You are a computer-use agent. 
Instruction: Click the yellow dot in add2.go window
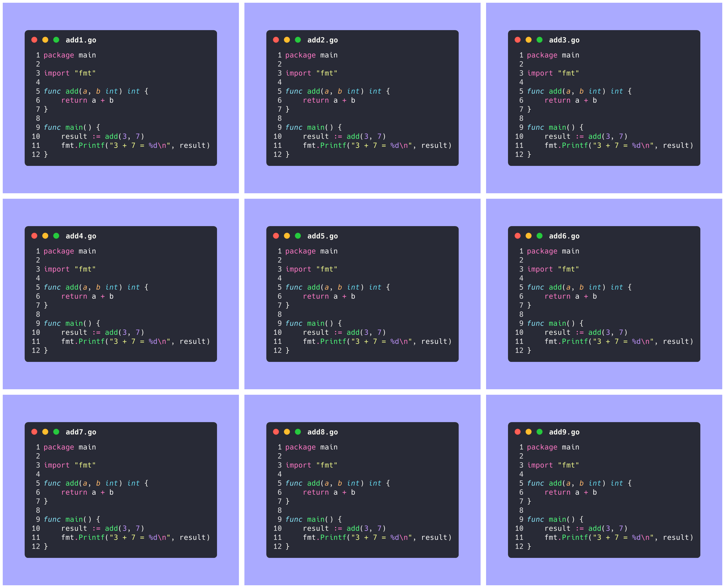287,40
